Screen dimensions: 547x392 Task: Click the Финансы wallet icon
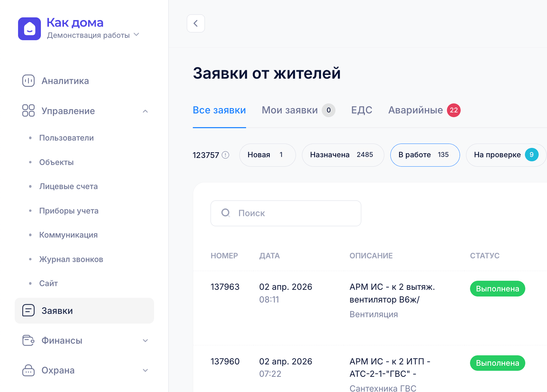click(28, 340)
